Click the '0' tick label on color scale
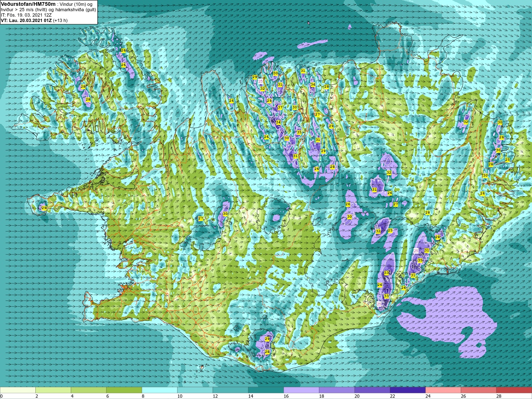Image resolution: width=532 pixels, height=399 pixels. point(1,396)
